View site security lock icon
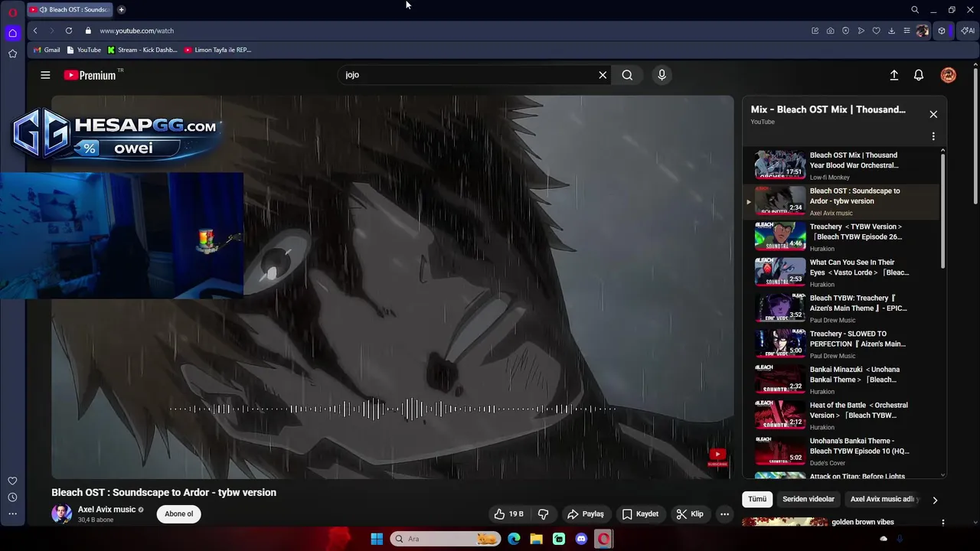 [88, 31]
